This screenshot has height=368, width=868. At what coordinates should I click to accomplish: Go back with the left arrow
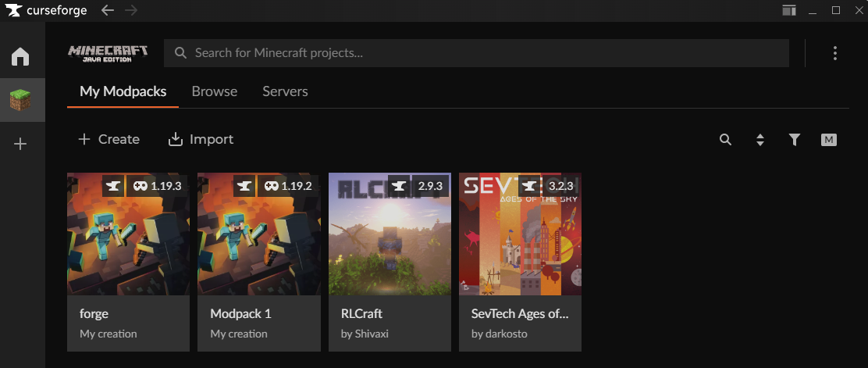(x=108, y=10)
